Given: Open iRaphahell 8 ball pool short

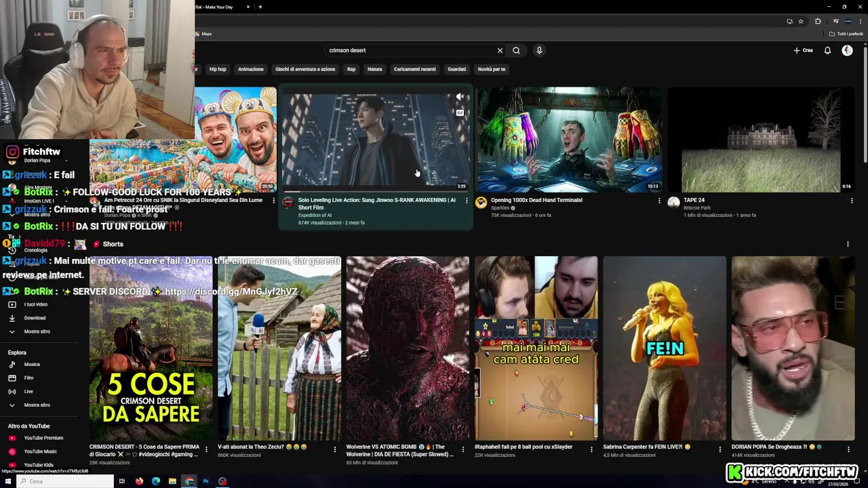Looking at the screenshot, I should click(536, 348).
